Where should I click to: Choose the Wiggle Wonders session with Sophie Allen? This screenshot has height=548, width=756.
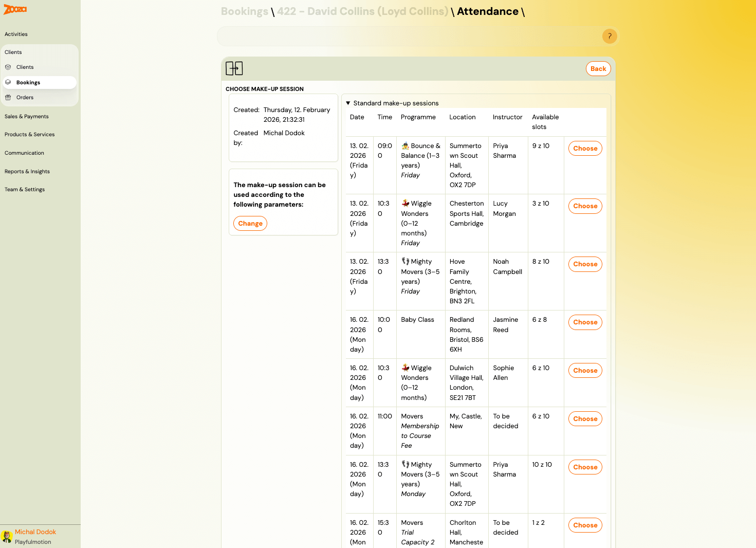pyautogui.click(x=585, y=371)
